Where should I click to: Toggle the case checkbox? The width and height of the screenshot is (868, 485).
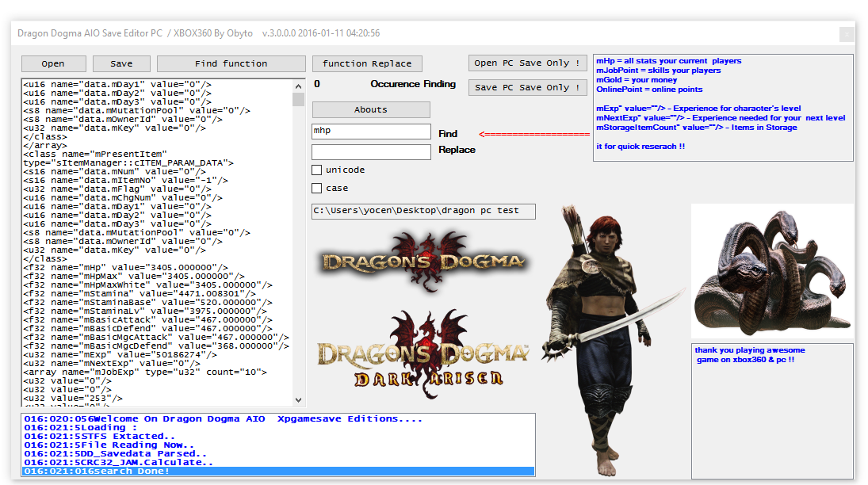[x=317, y=188]
